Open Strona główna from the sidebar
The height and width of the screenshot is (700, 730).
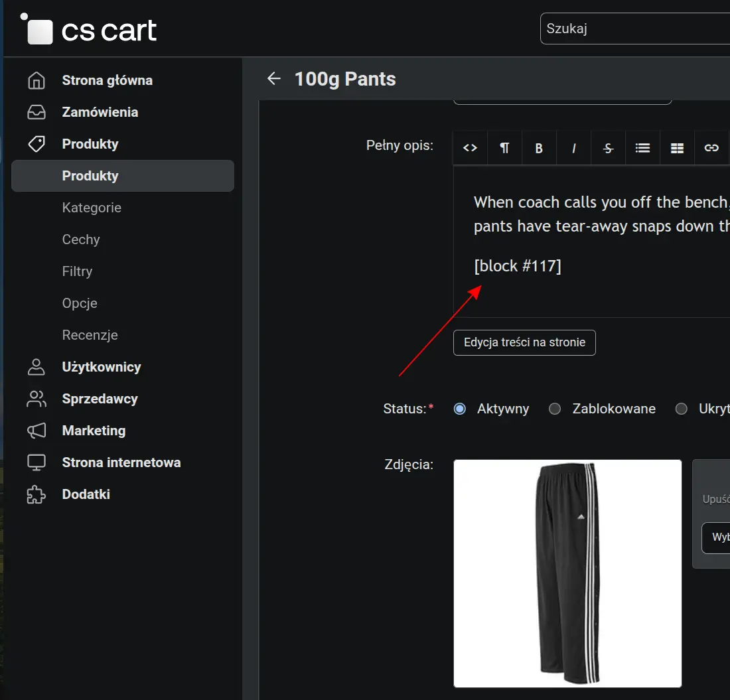(x=107, y=80)
